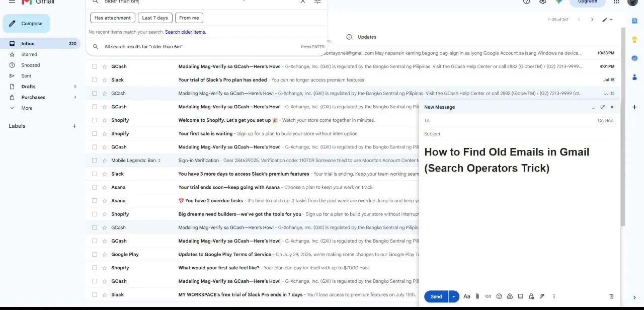
Task: Open Send options dropdown arrow
Action: click(453, 296)
